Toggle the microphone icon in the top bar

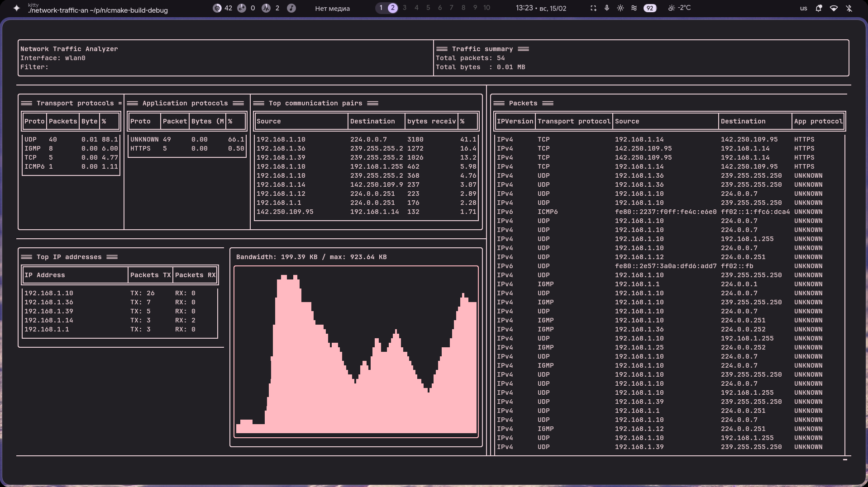tap(607, 8)
